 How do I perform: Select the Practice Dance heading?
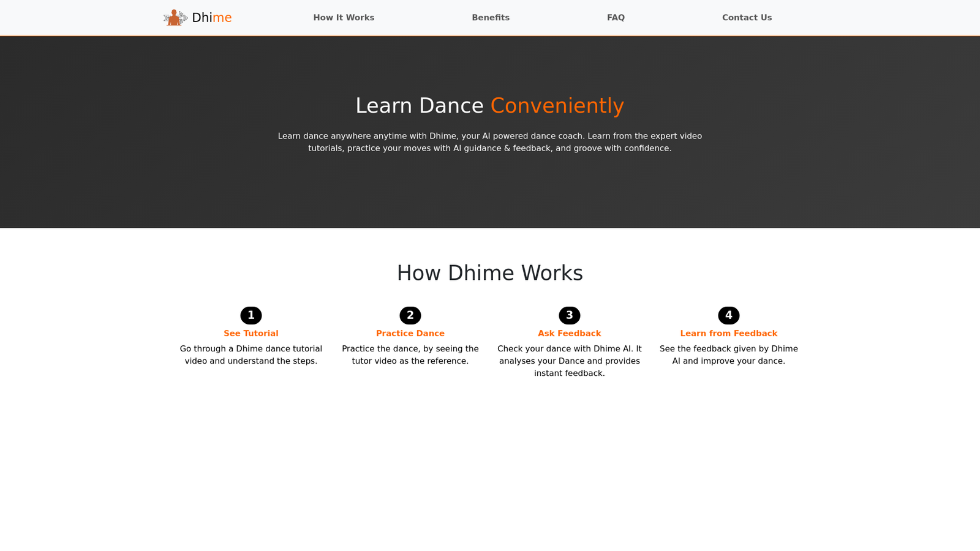point(410,334)
